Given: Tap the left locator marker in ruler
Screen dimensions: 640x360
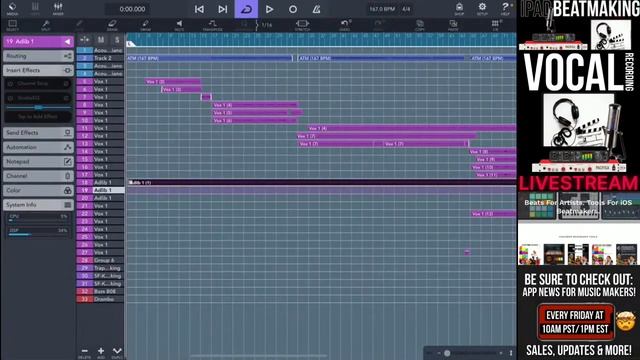Looking at the screenshot, I should pos(131,43).
